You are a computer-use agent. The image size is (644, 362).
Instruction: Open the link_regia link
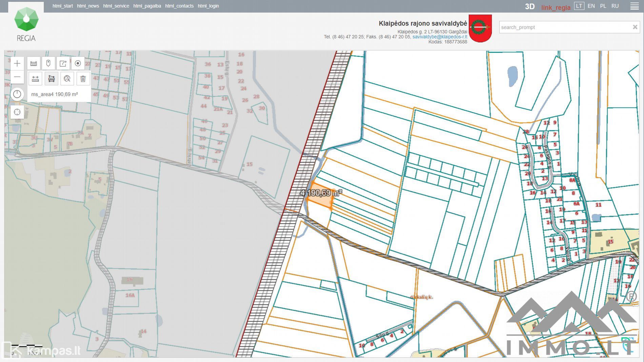556,7
